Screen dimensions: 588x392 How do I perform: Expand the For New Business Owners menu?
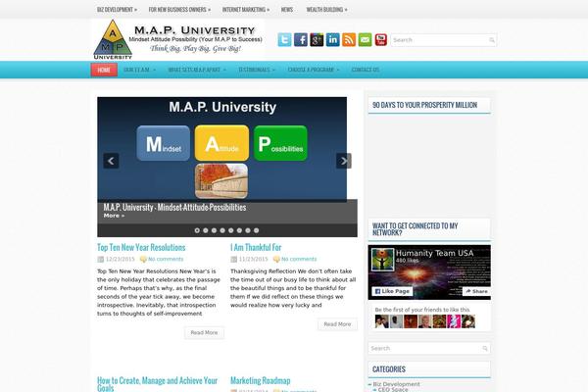179,10
